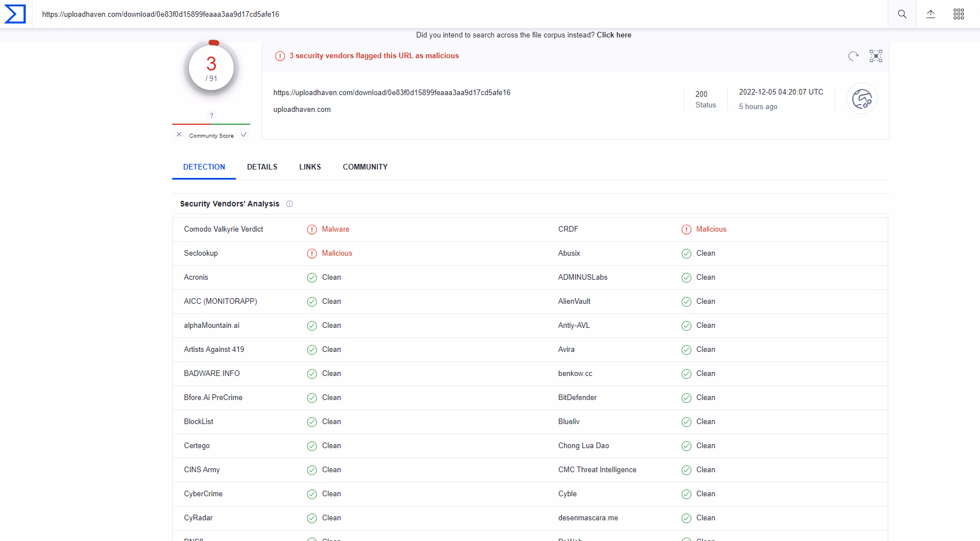This screenshot has height=541, width=980.
Task: Select the 'CMC Threat Intelligence' vendor name
Action: tap(597, 470)
